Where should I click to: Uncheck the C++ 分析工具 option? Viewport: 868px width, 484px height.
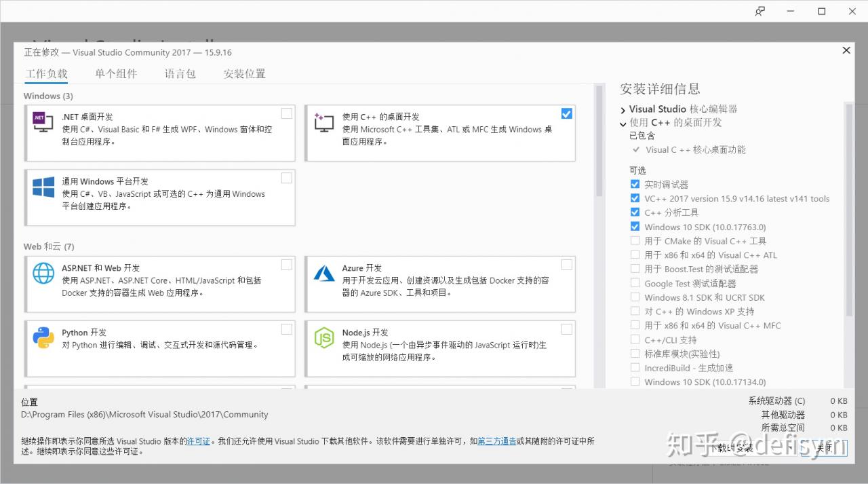click(635, 212)
